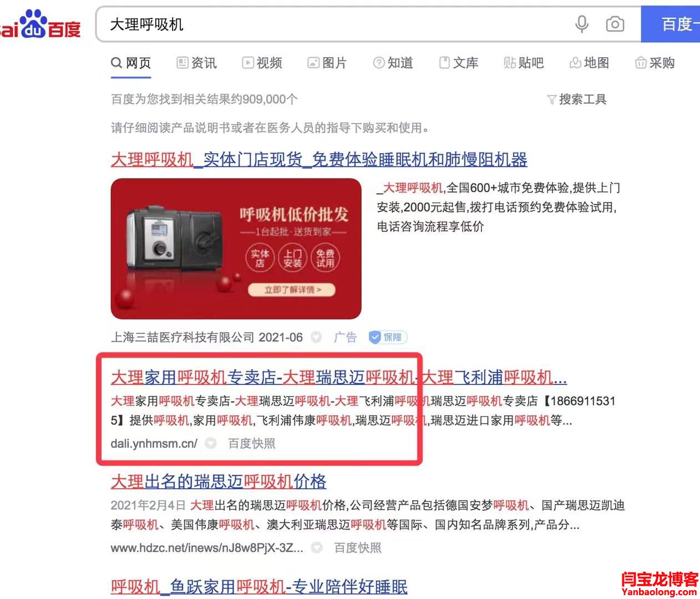Start voice search via microphone icon
The height and width of the screenshot is (599, 700).
(x=581, y=24)
